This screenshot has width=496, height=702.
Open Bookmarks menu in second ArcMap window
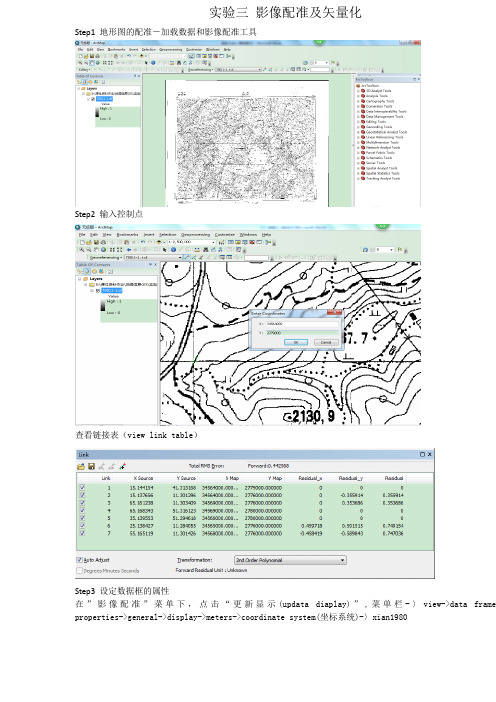pyautogui.click(x=128, y=235)
